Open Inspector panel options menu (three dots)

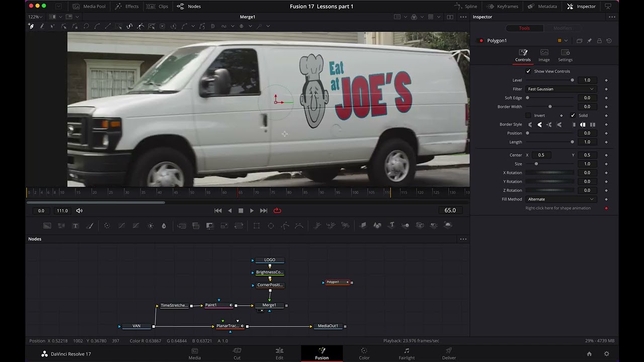tap(612, 17)
